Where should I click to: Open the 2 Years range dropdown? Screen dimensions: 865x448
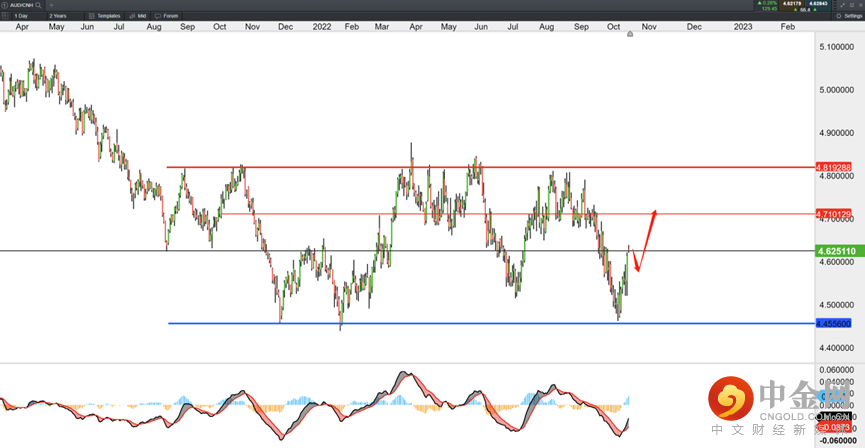[x=65, y=16]
